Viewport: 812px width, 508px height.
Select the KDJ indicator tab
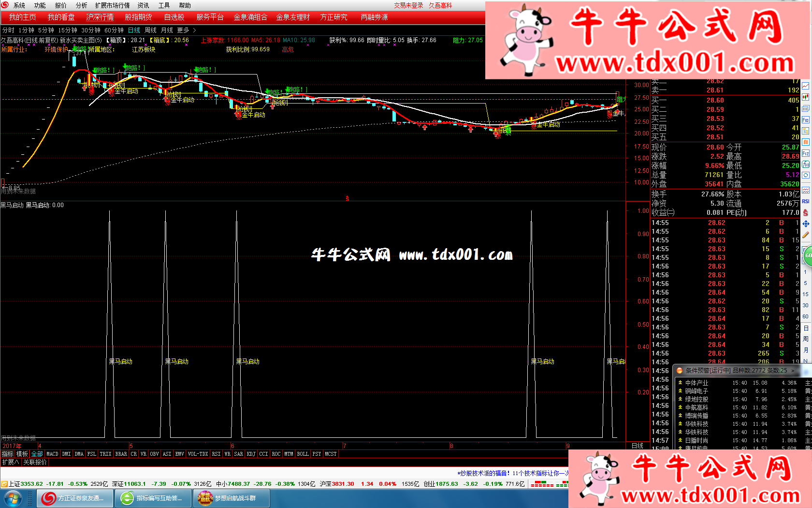pyautogui.click(x=251, y=454)
